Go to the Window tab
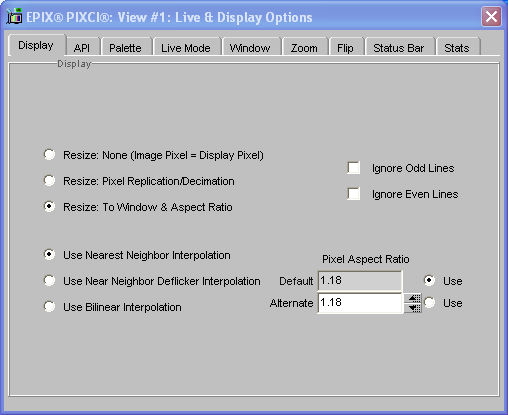508x415 pixels. 250,48
